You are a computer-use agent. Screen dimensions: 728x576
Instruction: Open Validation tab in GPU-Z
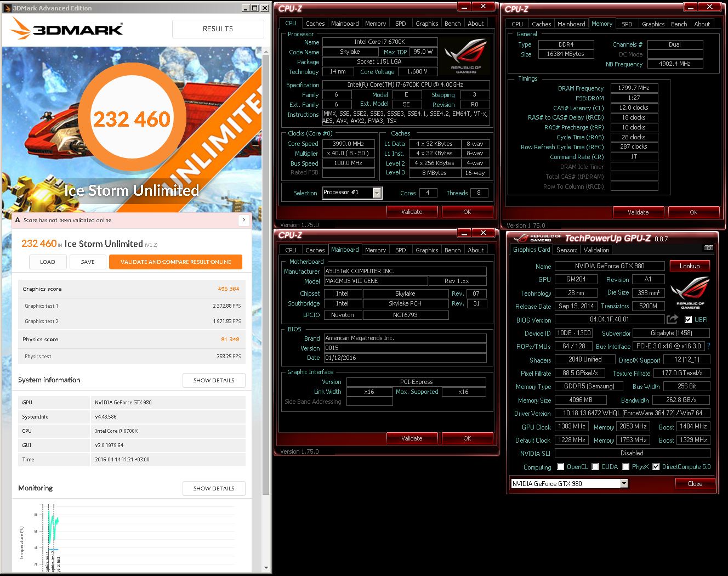(596, 250)
